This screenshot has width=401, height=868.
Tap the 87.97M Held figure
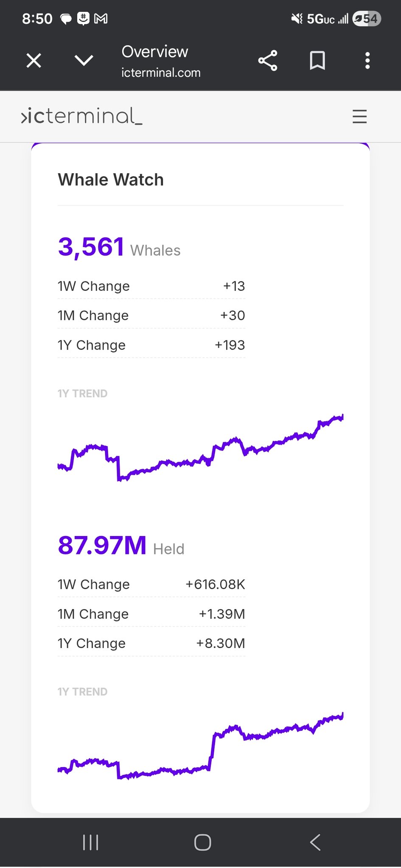click(121, 546)
